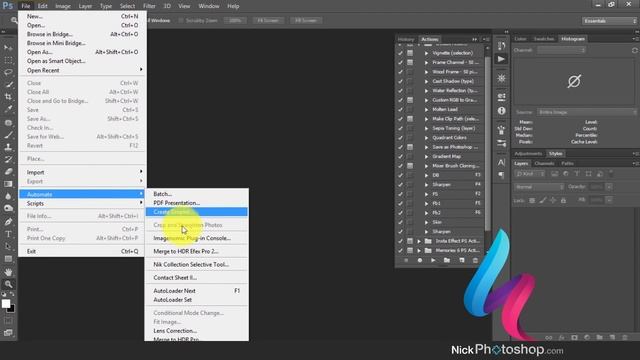640x360 pixels.
Task: Switch to the Swatches tab
Action: coord(544,39)
